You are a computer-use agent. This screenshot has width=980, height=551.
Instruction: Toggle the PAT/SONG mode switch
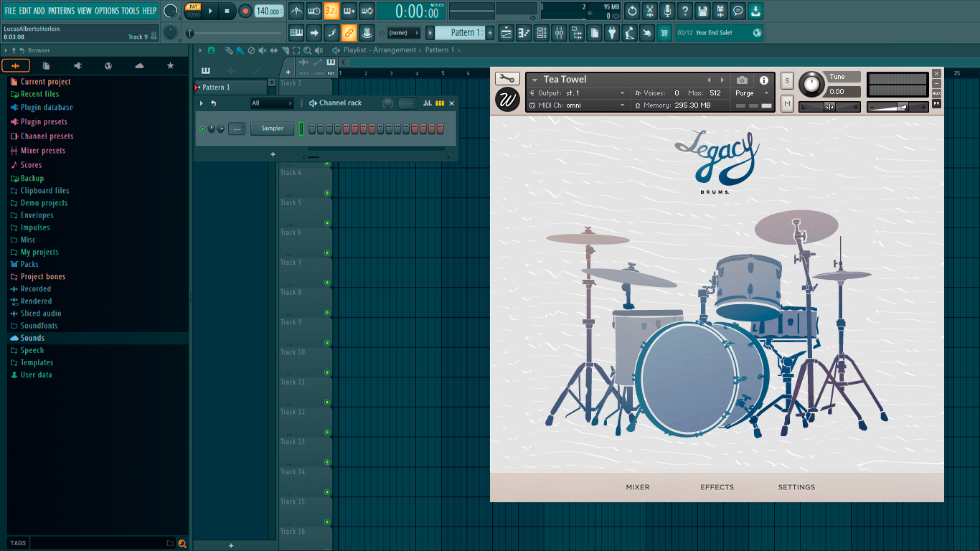(193, 11)
